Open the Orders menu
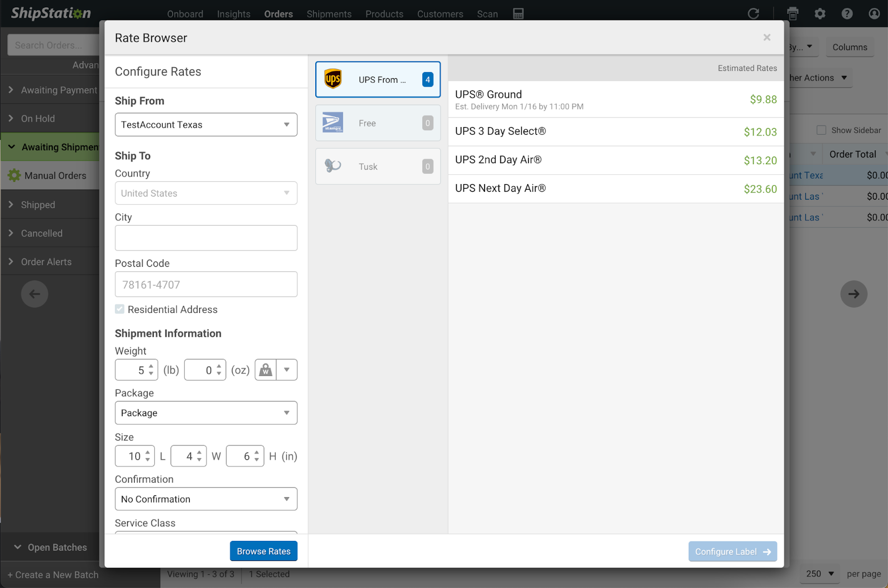 (279, 14)
